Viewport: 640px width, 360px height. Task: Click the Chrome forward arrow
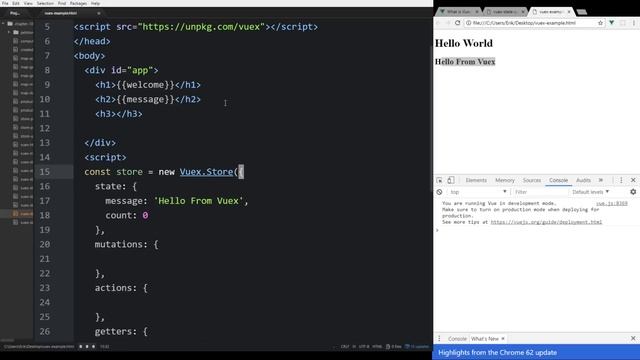448,23
